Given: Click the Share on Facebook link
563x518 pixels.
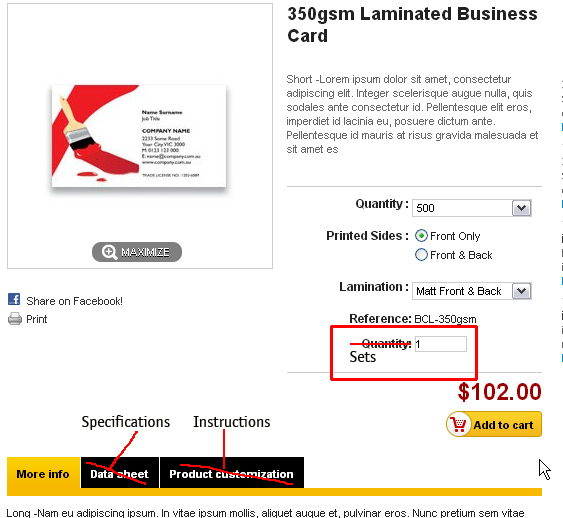Looking at the screenshot, I should [74, 301].
